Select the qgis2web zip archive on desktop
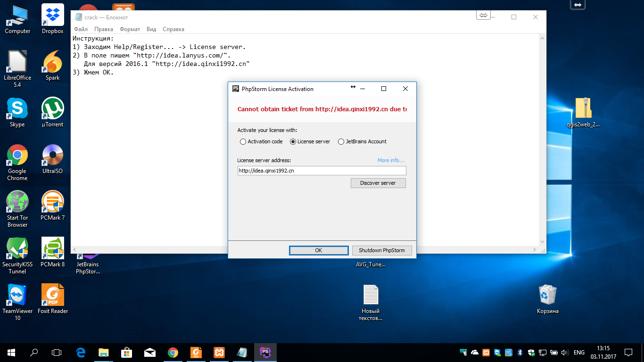 pyautogui.click(x=583, y=113)
